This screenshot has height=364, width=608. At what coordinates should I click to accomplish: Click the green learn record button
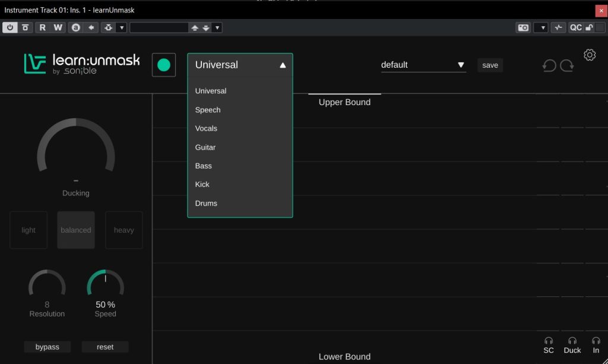[164, 65]
